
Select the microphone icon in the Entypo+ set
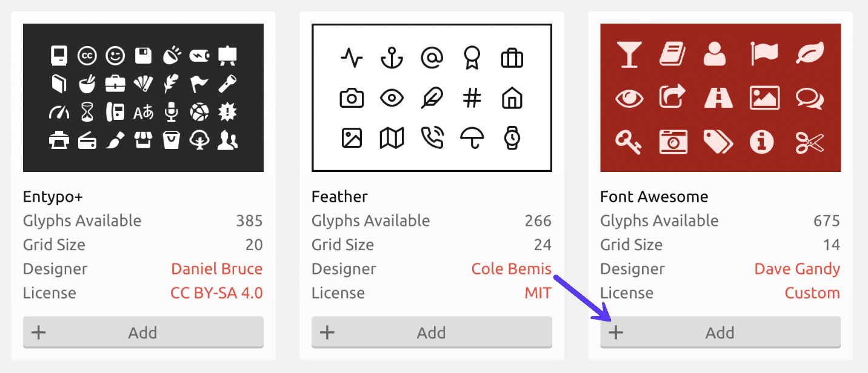(172, 111)
